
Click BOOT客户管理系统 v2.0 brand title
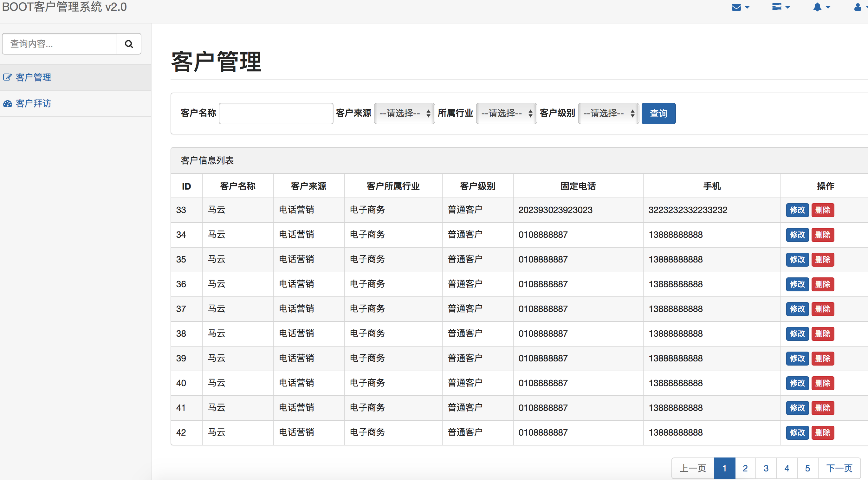coord(64,7)
